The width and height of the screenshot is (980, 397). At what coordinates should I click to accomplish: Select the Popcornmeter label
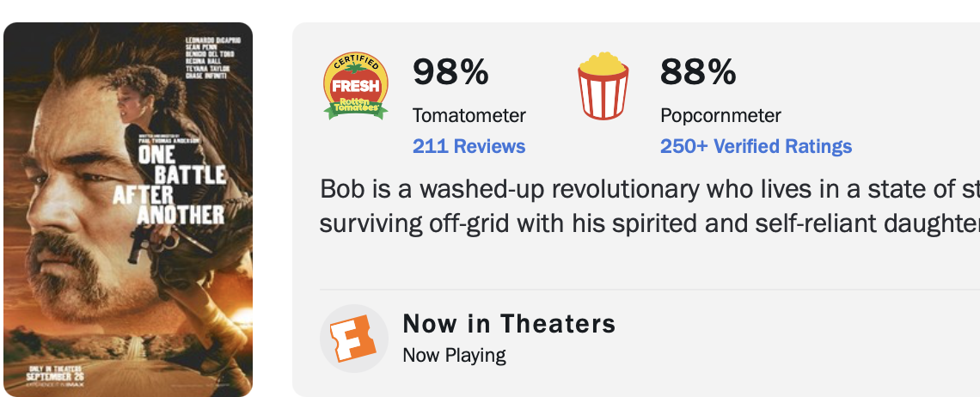point(720,115)
